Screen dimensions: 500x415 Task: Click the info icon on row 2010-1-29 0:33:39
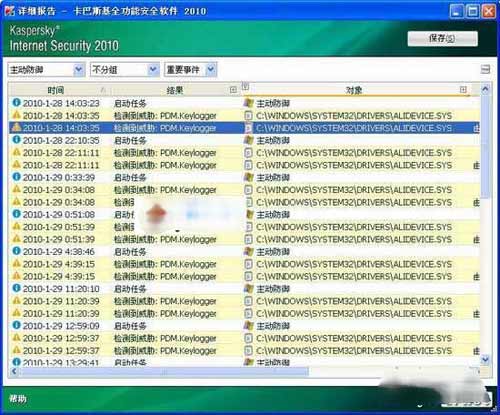point(16,177)
